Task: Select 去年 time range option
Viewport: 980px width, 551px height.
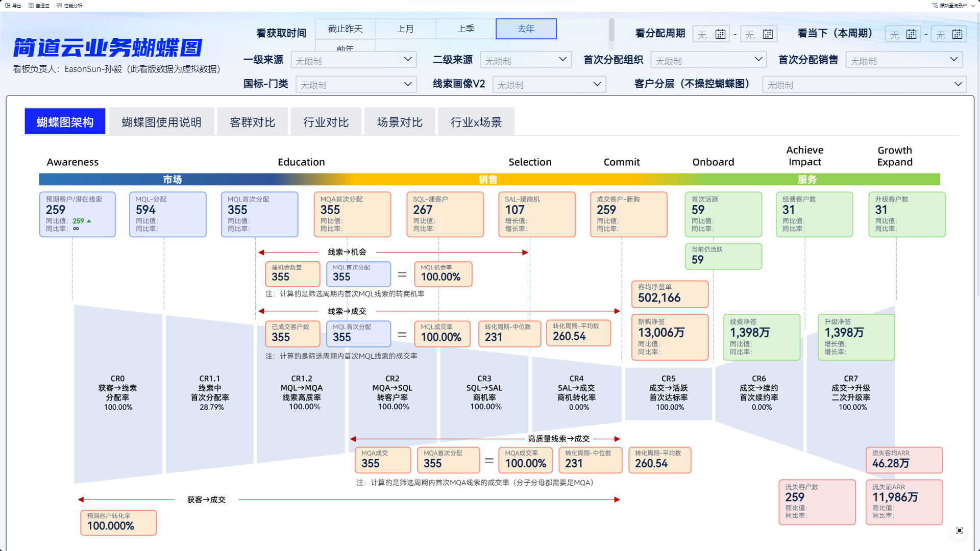Action: click(x=526, y=29)
